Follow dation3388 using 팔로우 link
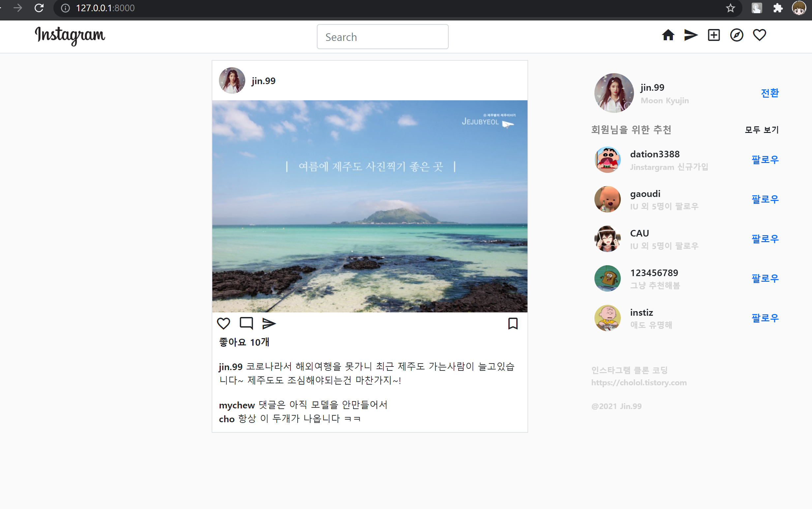Screen dimensions: 812x509 765,160
